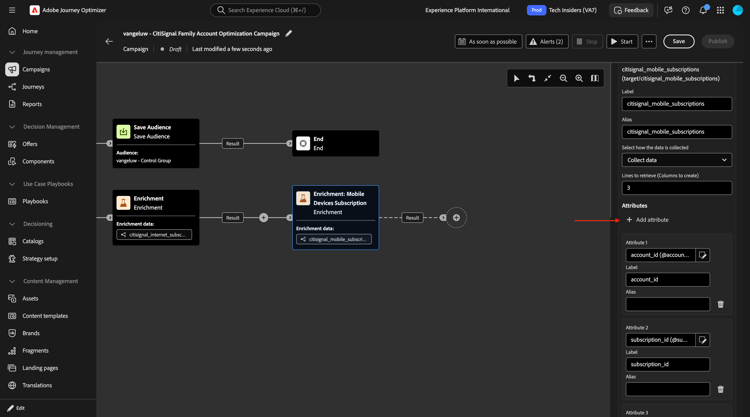Click fit-to-screen in canvas toolbar
Screen dimensions: 750x417
tap(548, 78)
